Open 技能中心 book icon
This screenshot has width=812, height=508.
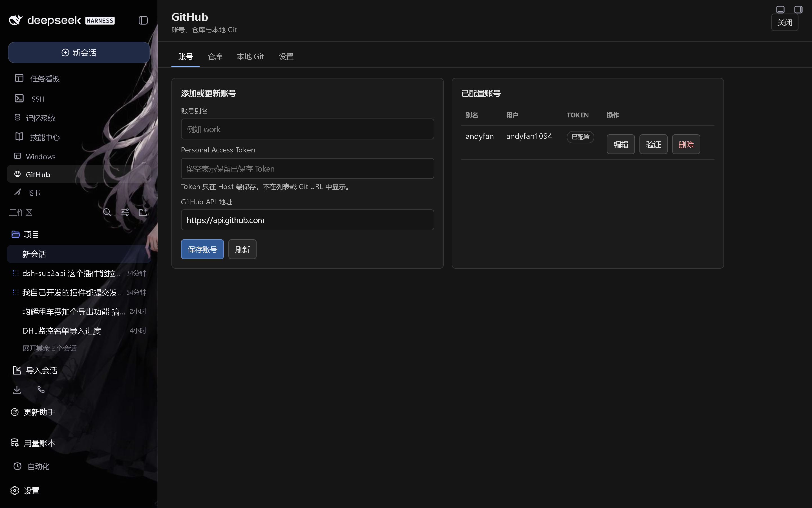point(19,137)
